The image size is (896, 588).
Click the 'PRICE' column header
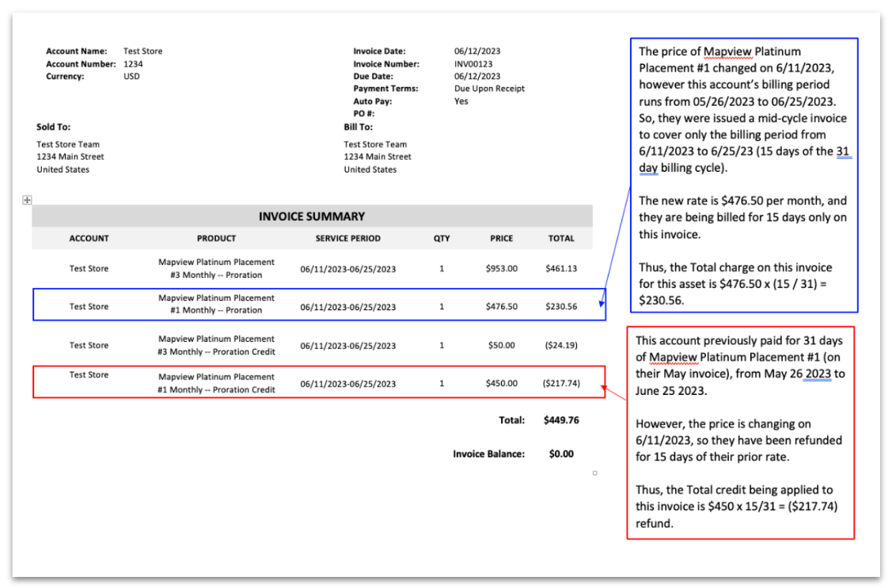coord(501,238)
